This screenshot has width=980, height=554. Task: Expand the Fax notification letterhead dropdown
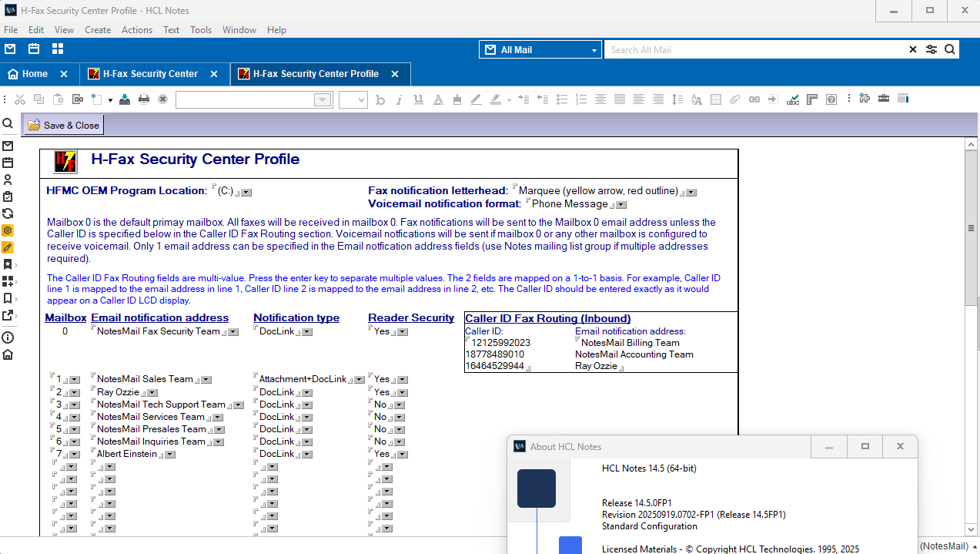coord(691,192)
